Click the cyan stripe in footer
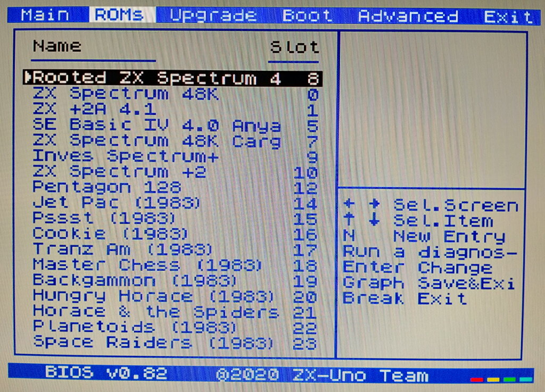This screenshot has height=392, width=545. coord(526,379)
